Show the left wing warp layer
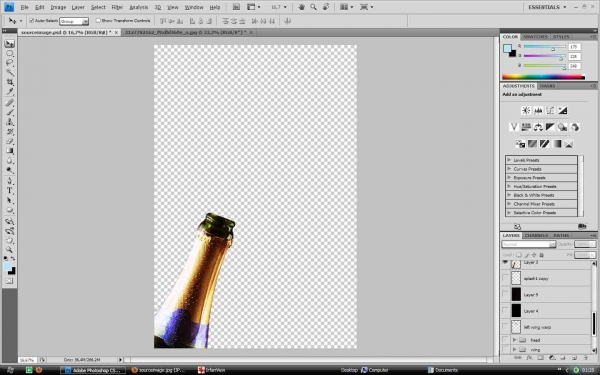 505,327
